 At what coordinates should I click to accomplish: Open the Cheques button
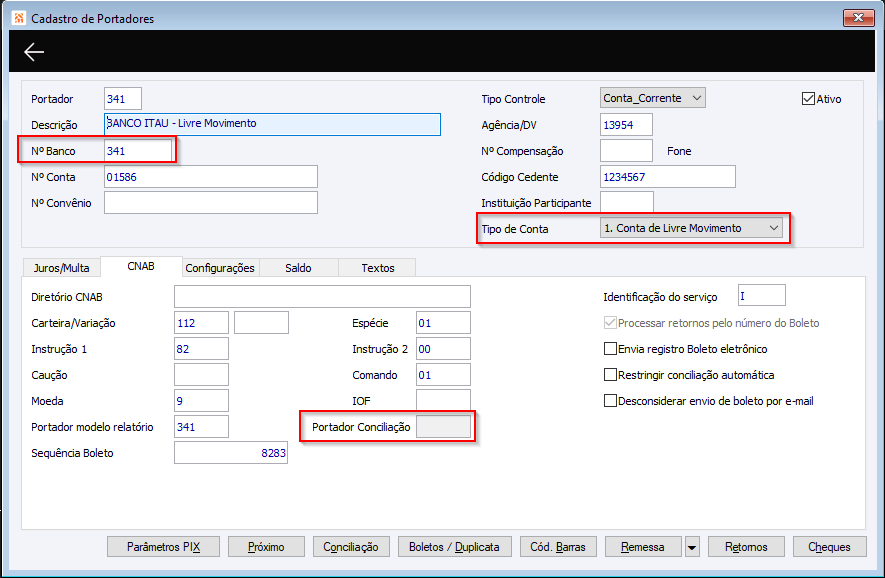pos(829,547)
